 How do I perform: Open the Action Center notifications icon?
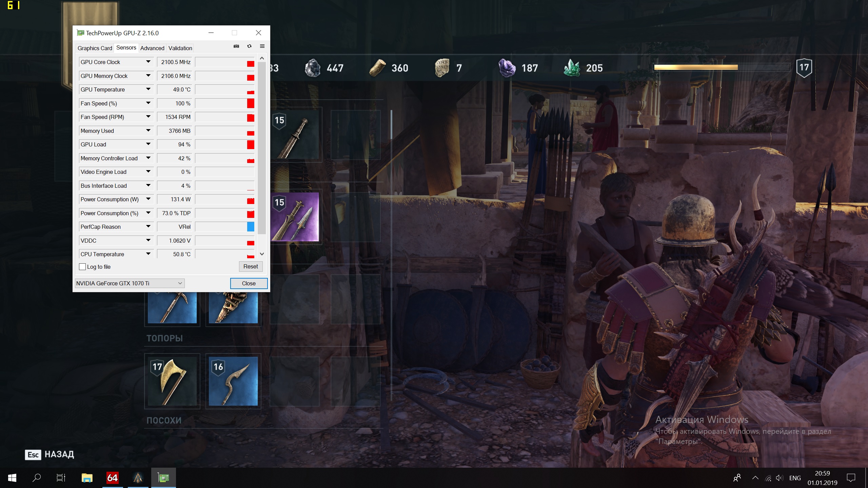(851, 478)
